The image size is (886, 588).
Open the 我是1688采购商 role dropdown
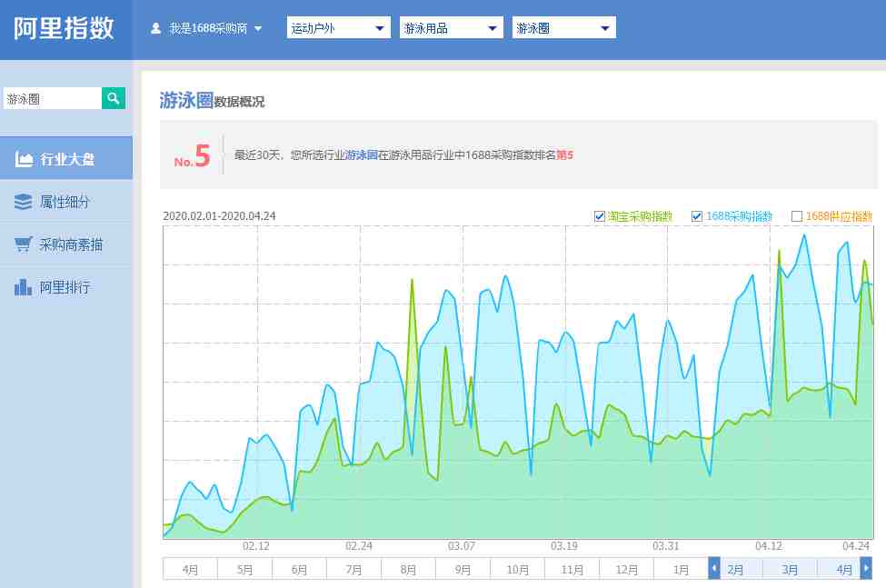pyautogui.click(x=207, y=28)
